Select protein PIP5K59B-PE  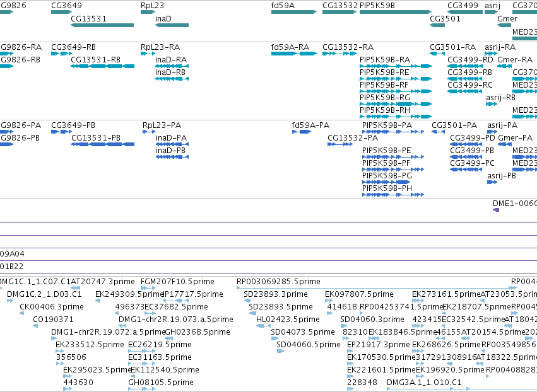pyautogui.click(x=393, y=157)
